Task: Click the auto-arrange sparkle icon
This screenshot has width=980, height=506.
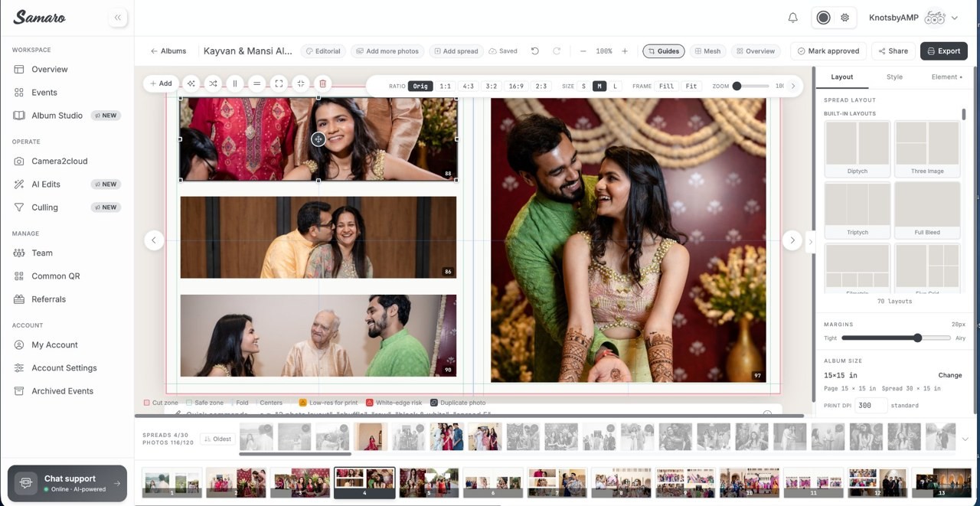Action: 191,83
